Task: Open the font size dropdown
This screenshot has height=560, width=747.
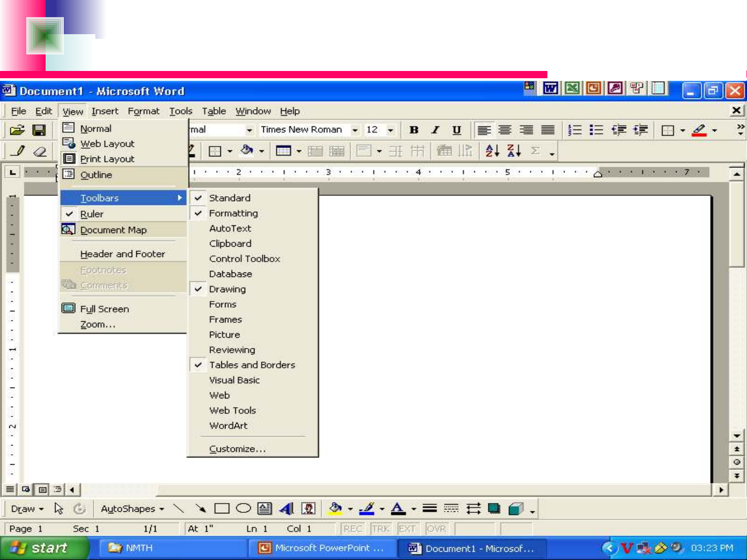Action: (390, 130)
